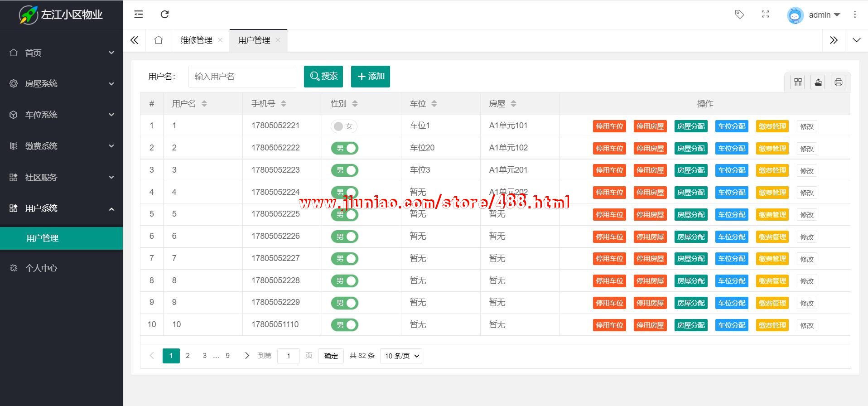Toggle gender switch for user 10
Screen dimensions: 868x406
344,325
